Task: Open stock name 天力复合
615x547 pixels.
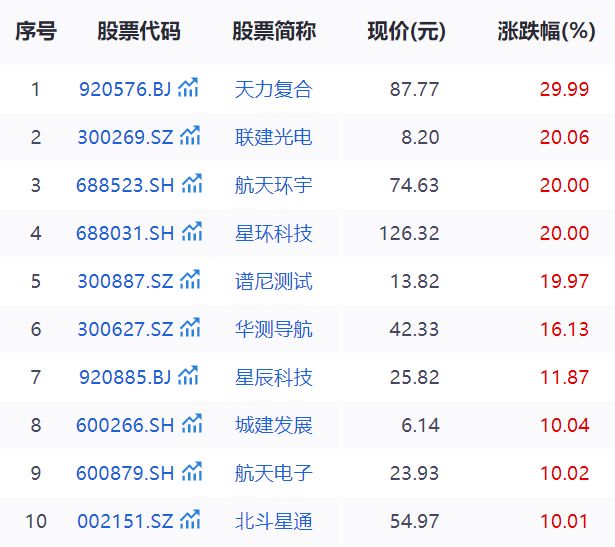Action: 273,89
